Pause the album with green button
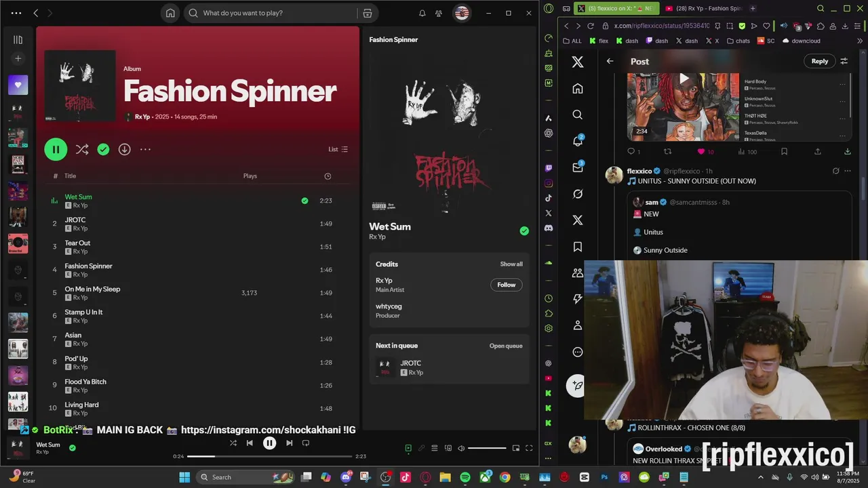Image resolution: width=868 pixels, height=488 pixels. (56, 149)
